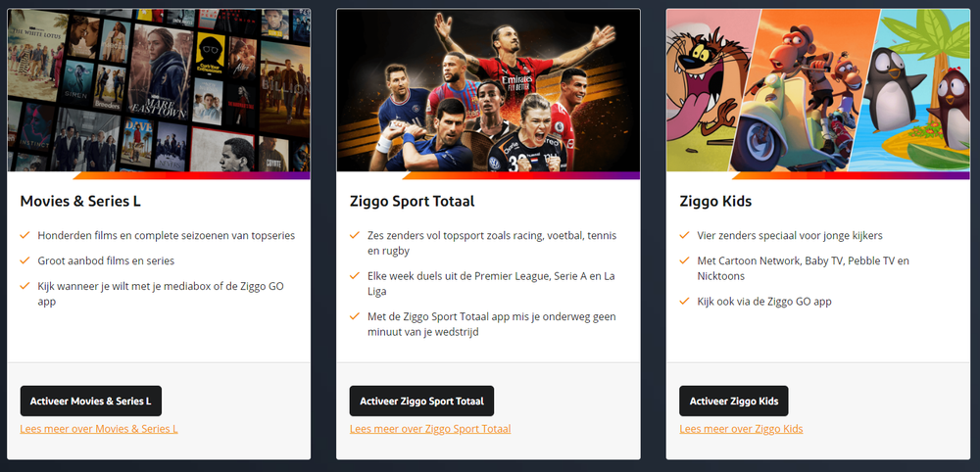This screenshot has height=472, width=980.
Task: Click the Ziggo Sport Totaal athletes image
Action: [488, 90]
